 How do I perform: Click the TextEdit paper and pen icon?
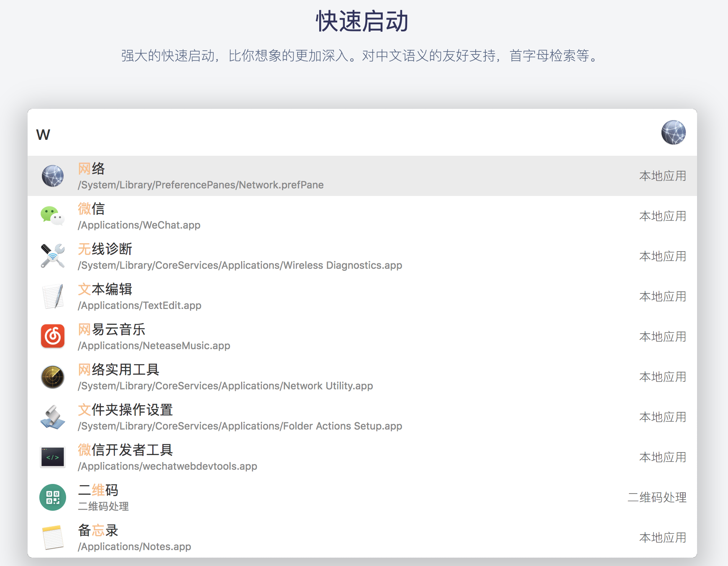pyautogui.click(x=54, y=296)
